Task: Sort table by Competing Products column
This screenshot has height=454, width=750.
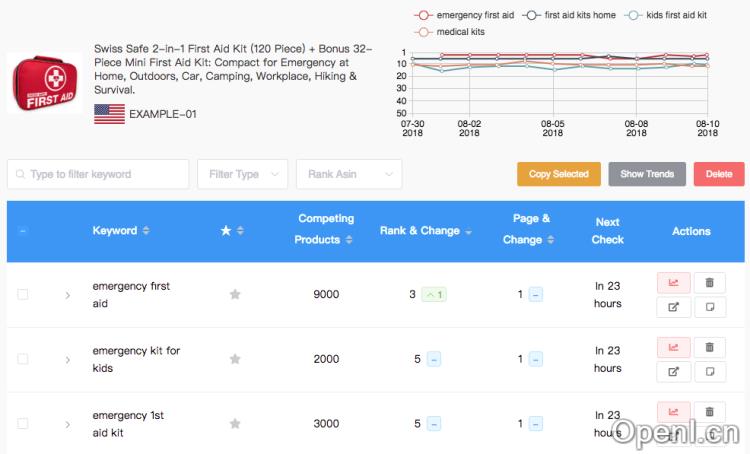Action: tap(325, 229)
